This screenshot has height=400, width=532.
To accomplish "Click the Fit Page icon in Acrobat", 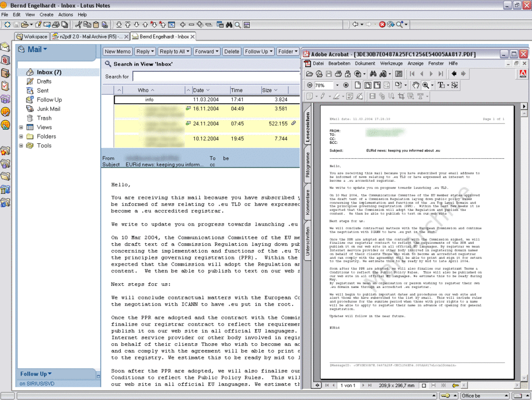I will tap(368, 85).
